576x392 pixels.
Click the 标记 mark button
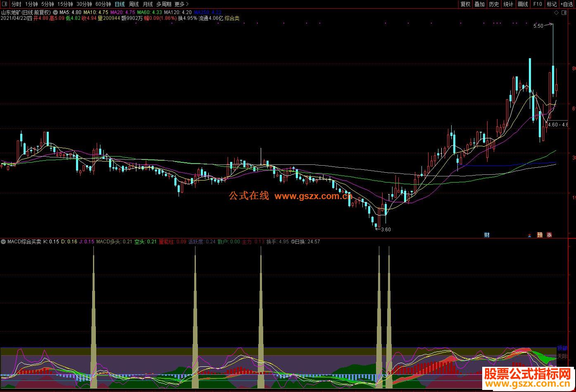point(552,4)
